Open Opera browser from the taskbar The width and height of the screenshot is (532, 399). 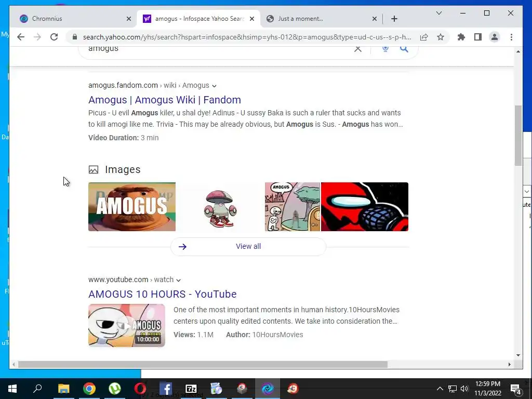[x=140, y=389]
